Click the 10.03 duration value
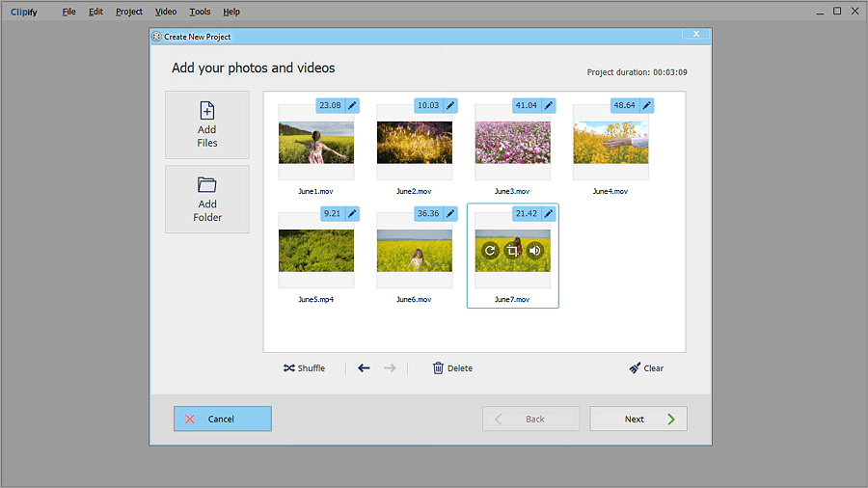The height and width of the screenshot is (488, 868). 428,105
